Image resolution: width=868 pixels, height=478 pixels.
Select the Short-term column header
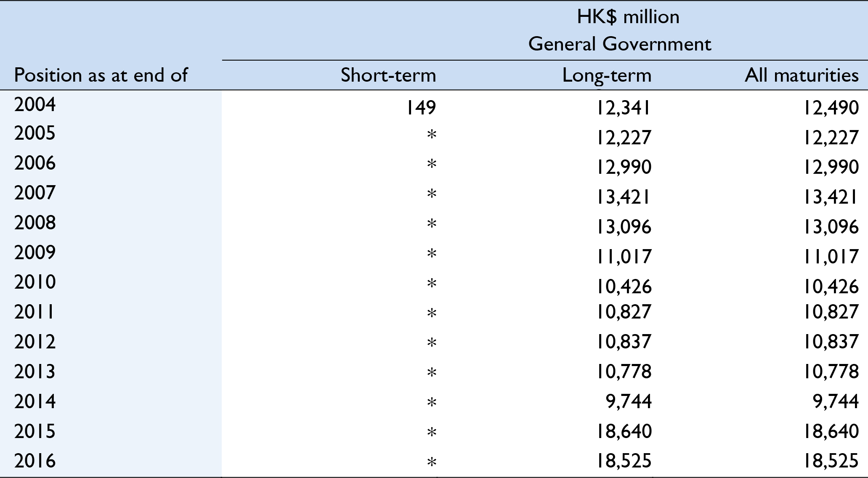pos(388,75)
